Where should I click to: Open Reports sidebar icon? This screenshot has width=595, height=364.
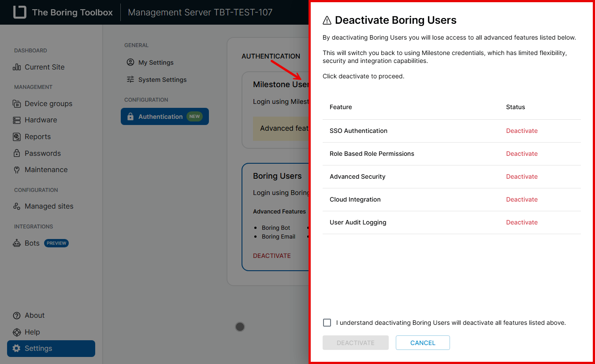(17, 137)
